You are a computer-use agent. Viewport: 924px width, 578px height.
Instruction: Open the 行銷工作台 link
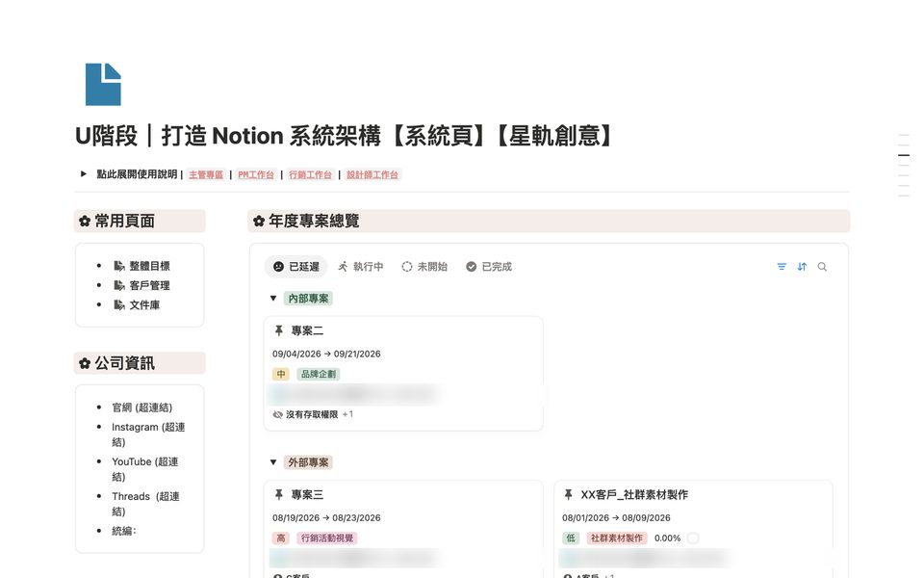click(x=310, y=174)
